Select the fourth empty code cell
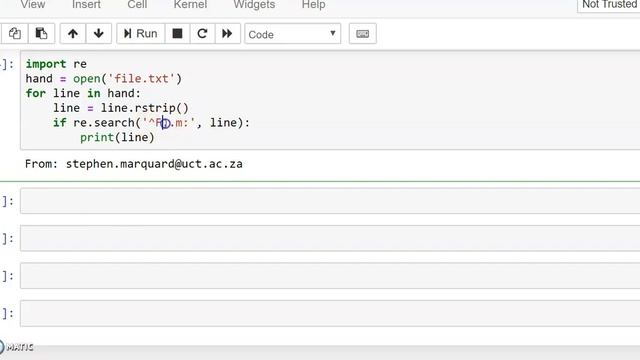Image resolution: width=640 pixels, height=360 pixels. pos(330,313)
